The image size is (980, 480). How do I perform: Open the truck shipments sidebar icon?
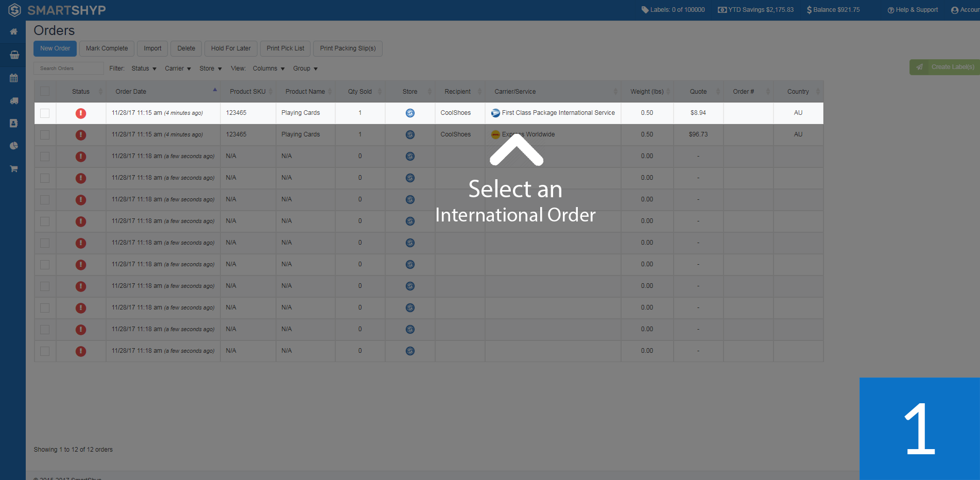click(14, 101)
